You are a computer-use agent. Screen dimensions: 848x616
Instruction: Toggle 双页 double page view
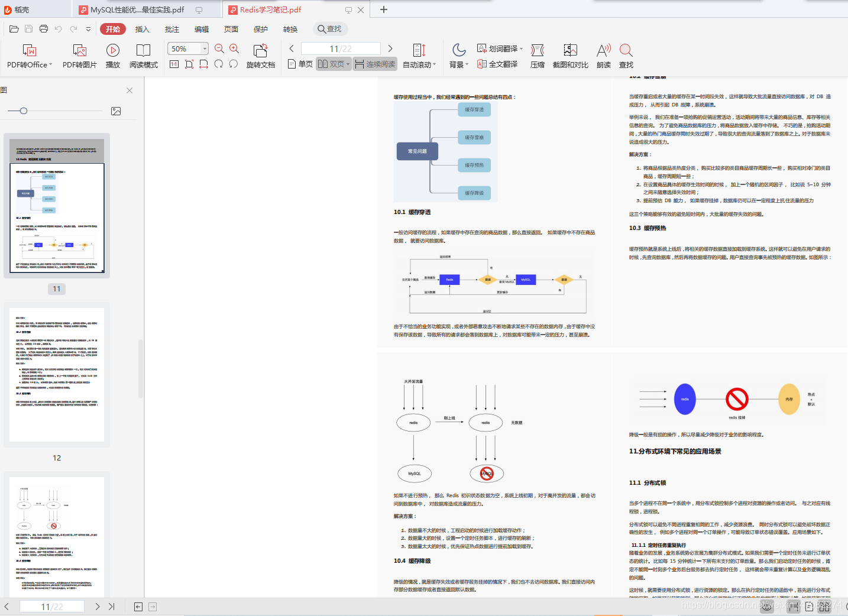click(334, 64)
